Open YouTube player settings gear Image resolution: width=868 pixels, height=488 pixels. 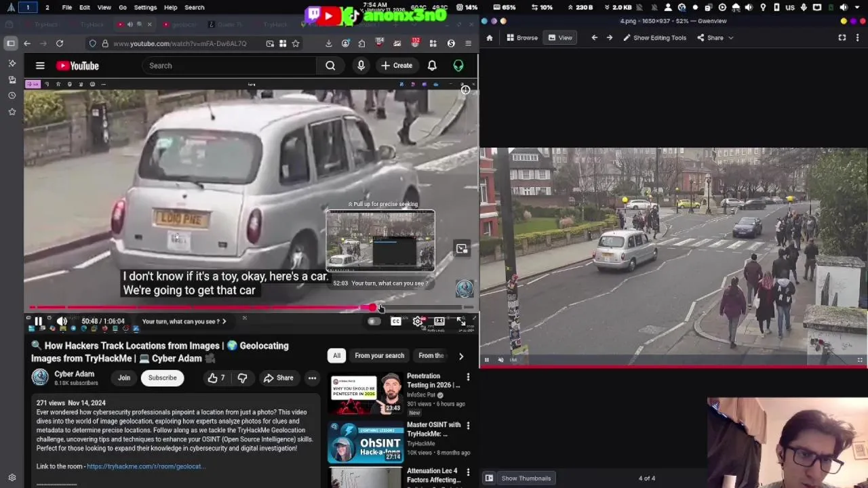pos(418,321)
